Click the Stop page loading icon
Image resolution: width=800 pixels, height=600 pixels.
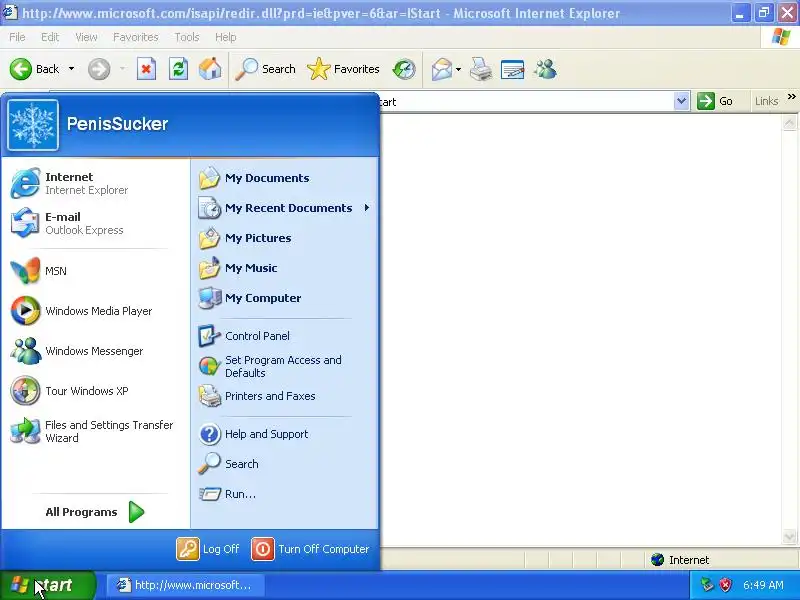[x=146, y=69]
